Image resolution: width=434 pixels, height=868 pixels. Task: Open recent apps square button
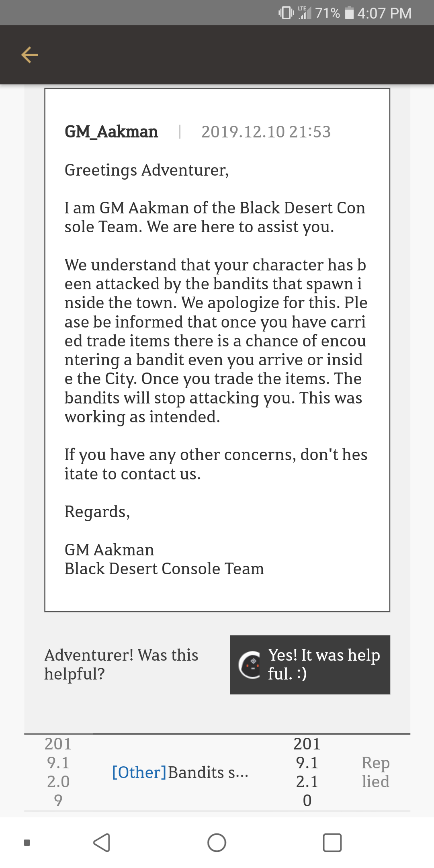(332, 843)
